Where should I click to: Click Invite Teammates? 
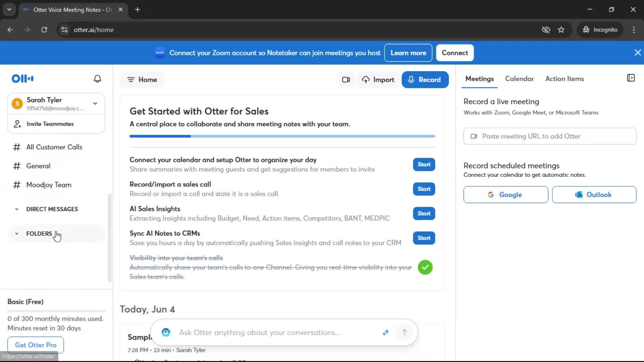tap(56, 124)
